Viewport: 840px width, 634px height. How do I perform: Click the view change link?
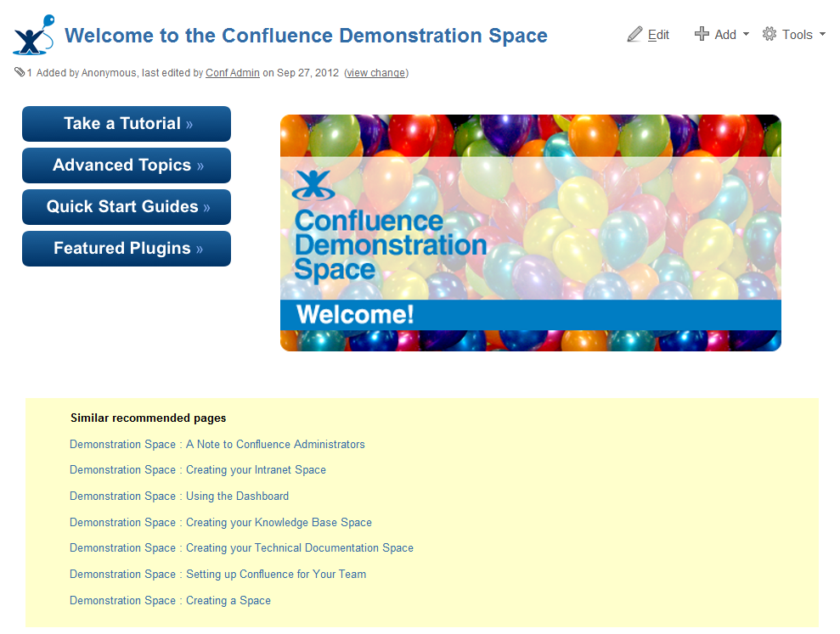pyautogui.click(x=376, y=73)
